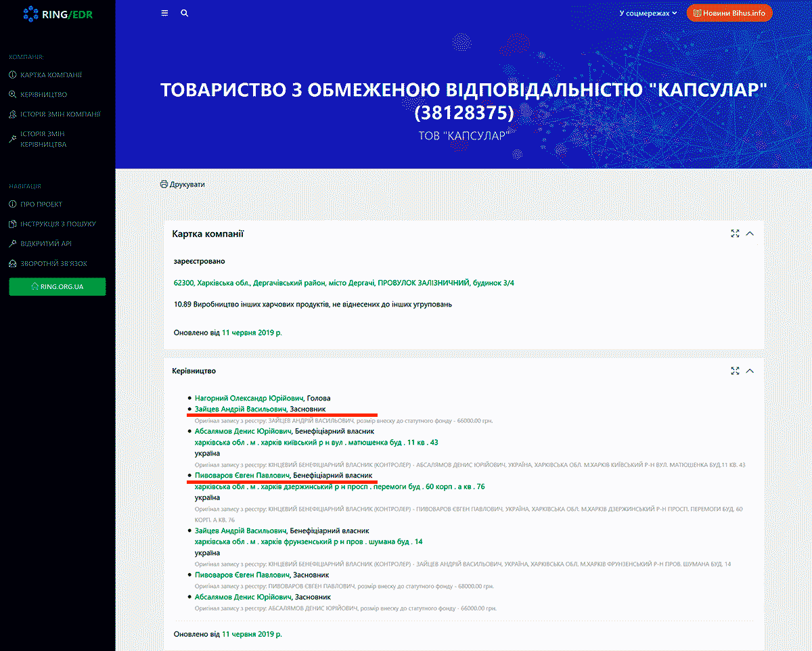Click the Керівництво sidebar search icon
This screenshot has width=812, height=651.
click(12, 95)
